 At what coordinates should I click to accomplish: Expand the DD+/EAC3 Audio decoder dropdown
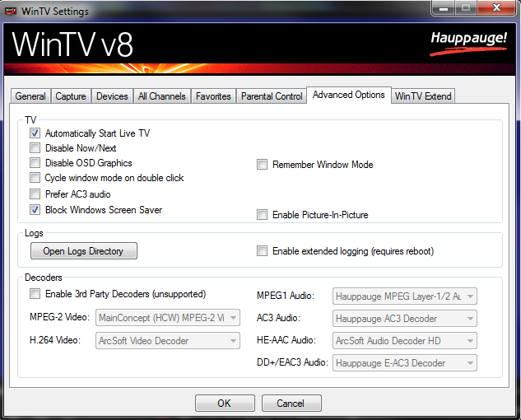tap(405, 363)
